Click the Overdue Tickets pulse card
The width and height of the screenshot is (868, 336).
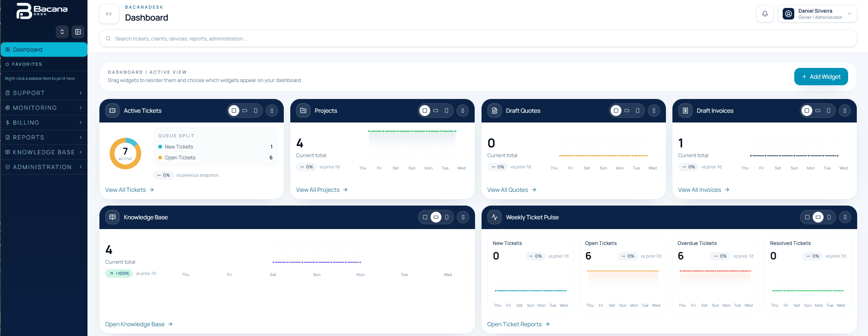715,273
